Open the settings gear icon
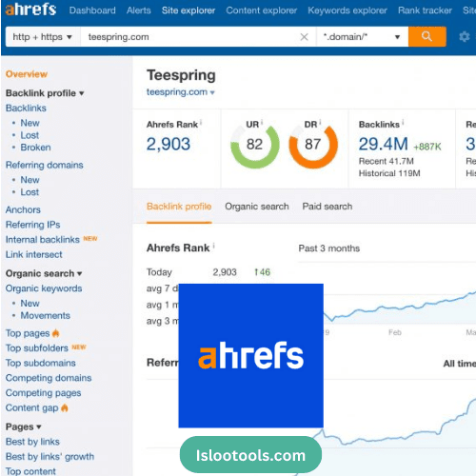The height and width of the screenshot is (476, 476). tap(465, 37)
